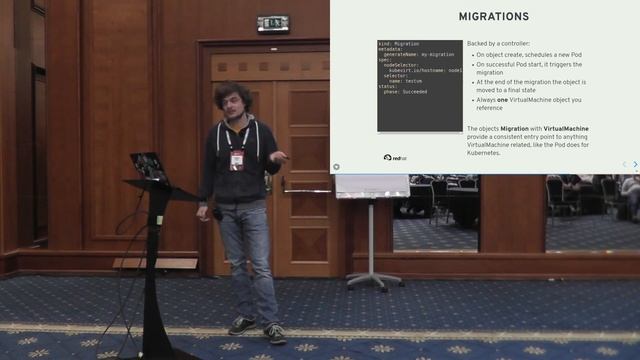The height and width of the screenshot is (360, 640).
Task: Click the Red Hat logo on the slide
Action: point(395,158)
